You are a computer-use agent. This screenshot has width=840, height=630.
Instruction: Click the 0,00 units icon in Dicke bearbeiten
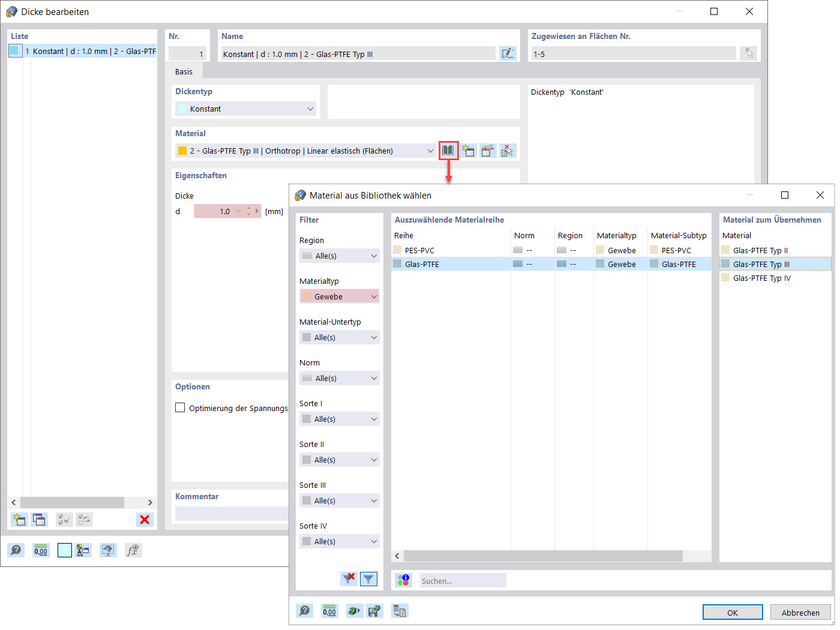pyautogui.click(x=41, y=550)
